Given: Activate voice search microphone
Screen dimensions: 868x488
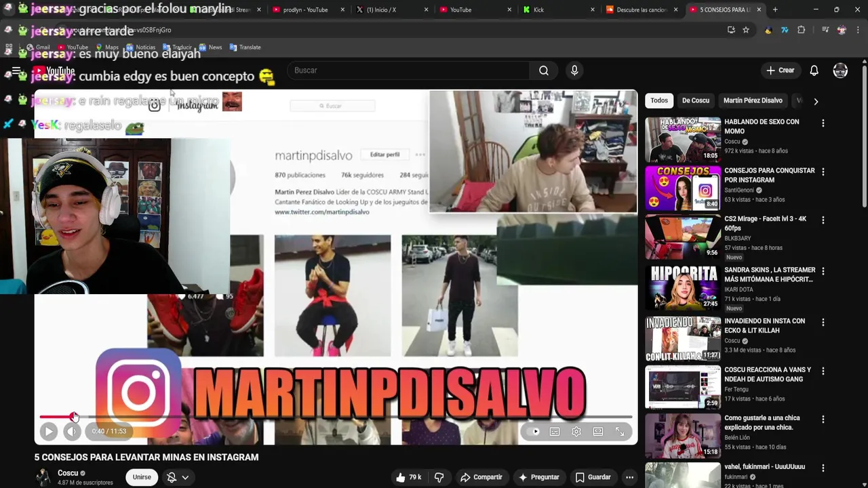Looking at the screenshot, I should pos(574,70).
